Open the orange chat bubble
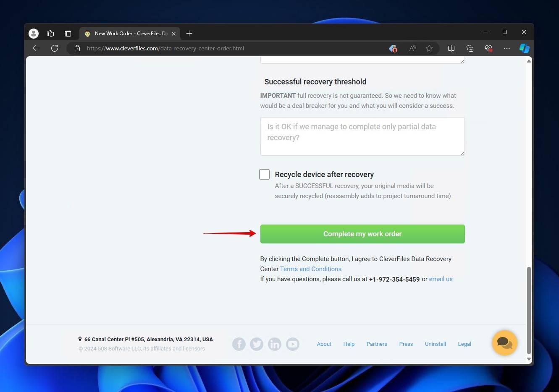This screenshot has height=392, width=559. 505,343
